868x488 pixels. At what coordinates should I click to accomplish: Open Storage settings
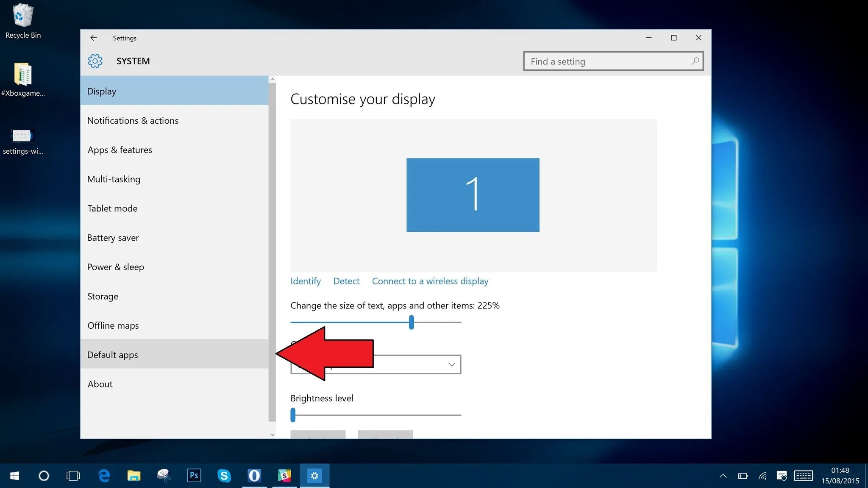(x=103, y=296)
